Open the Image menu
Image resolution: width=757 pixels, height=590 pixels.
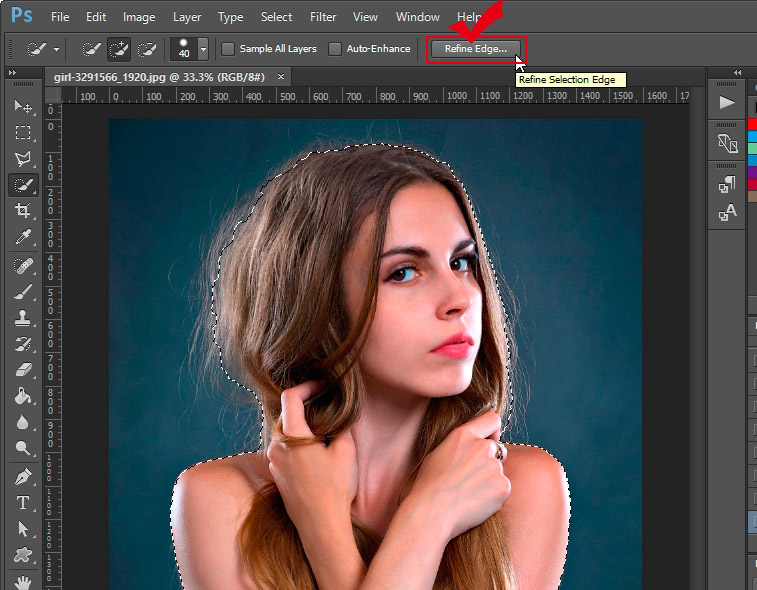139,17
